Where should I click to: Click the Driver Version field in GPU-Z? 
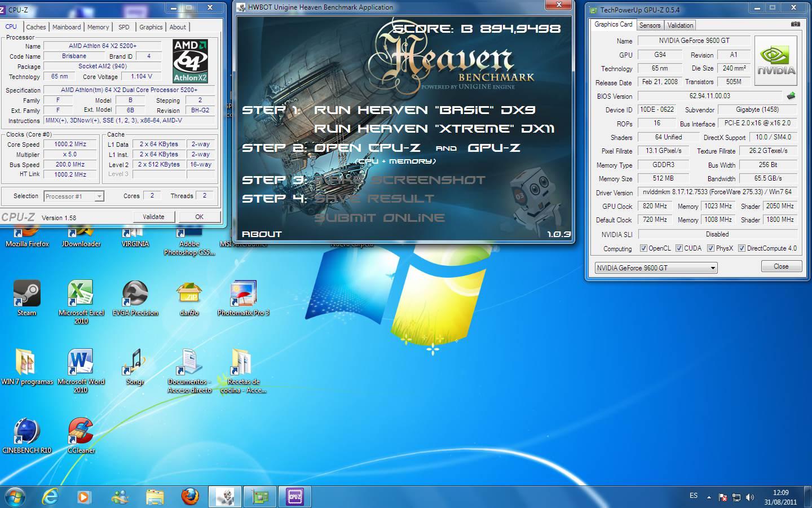[x=718, y=192]
